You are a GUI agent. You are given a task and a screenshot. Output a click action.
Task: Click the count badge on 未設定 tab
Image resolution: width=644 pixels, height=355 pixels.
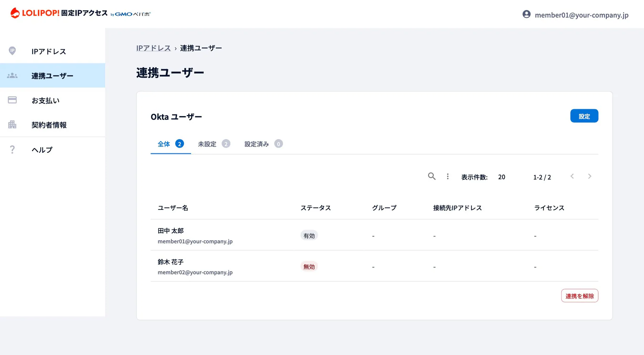click(226, 144)
